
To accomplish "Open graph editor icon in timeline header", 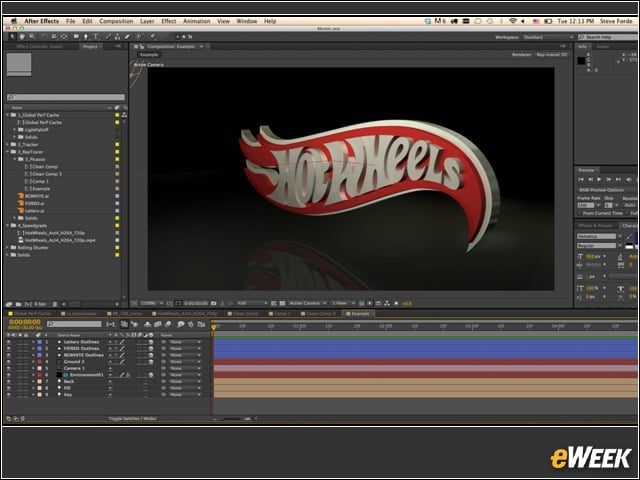I will tap(201, 324).
